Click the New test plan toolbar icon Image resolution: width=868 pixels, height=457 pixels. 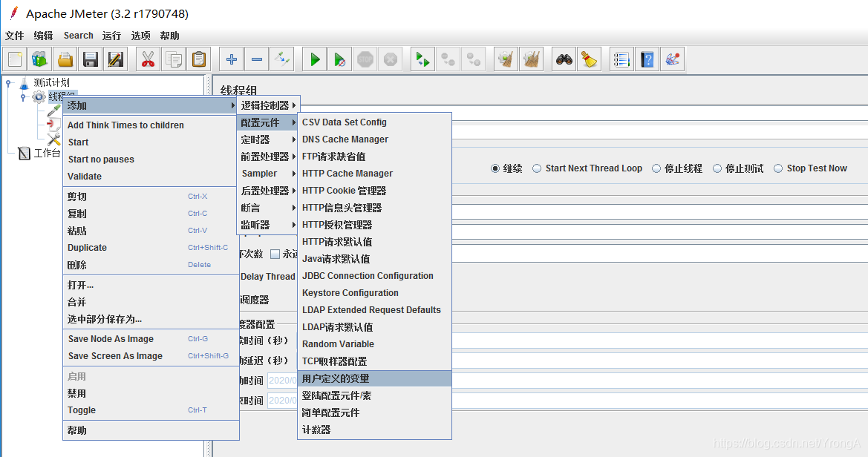(x=14, y=59)
